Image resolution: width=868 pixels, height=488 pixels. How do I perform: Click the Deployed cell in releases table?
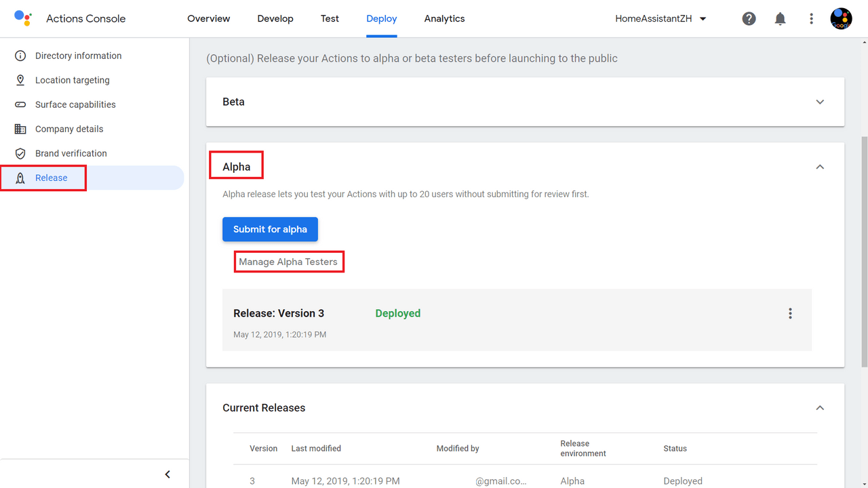683,481
